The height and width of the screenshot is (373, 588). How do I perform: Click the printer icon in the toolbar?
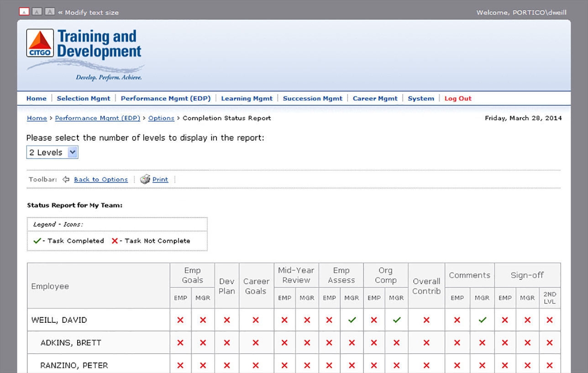145,179
